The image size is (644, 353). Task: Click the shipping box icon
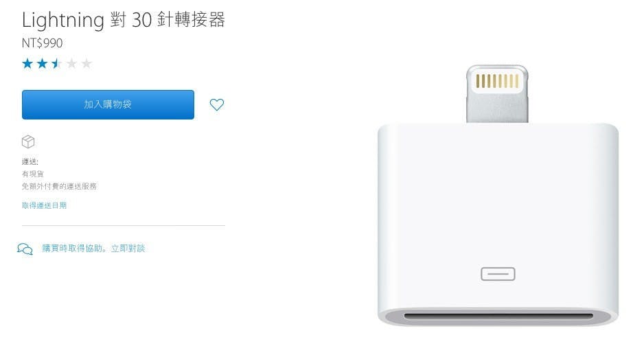click(28, 141)
